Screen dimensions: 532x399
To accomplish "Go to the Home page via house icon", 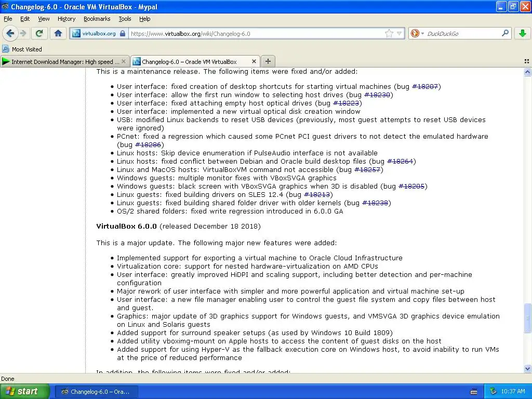I will (58, 33).
